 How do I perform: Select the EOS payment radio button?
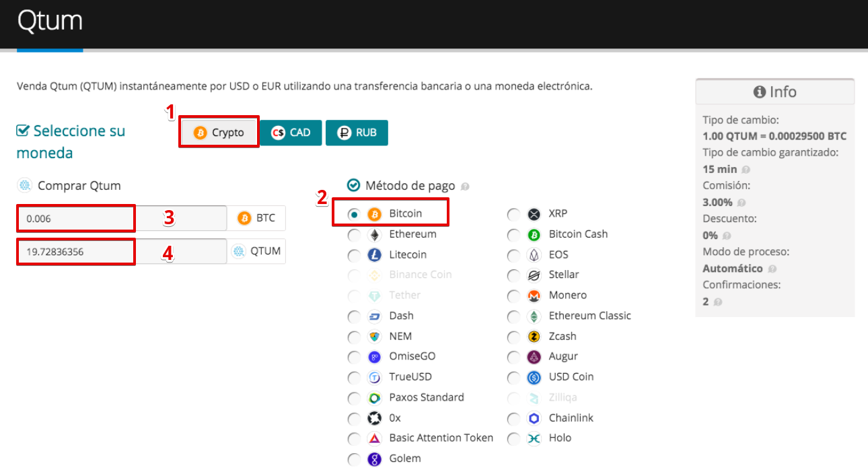click(x=513, y=255)
